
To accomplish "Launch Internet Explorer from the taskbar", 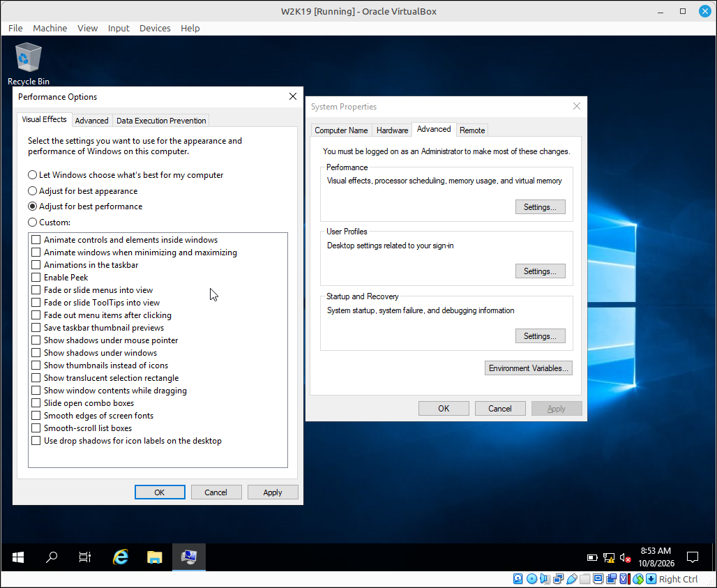I will tap(121, 557).
